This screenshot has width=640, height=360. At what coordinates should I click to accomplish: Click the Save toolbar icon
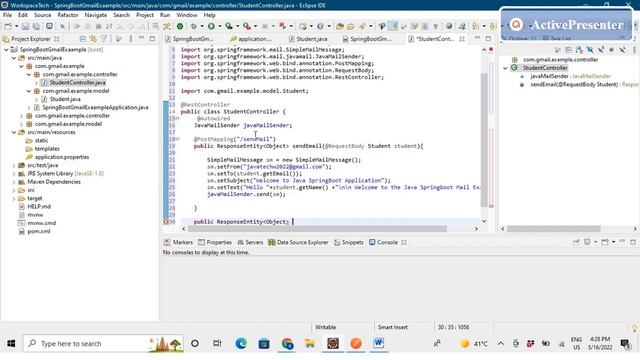coord(25,26)
